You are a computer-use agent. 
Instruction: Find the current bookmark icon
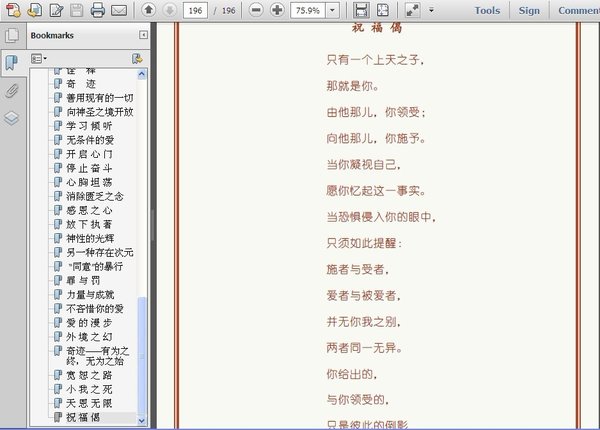coord(137,59)
